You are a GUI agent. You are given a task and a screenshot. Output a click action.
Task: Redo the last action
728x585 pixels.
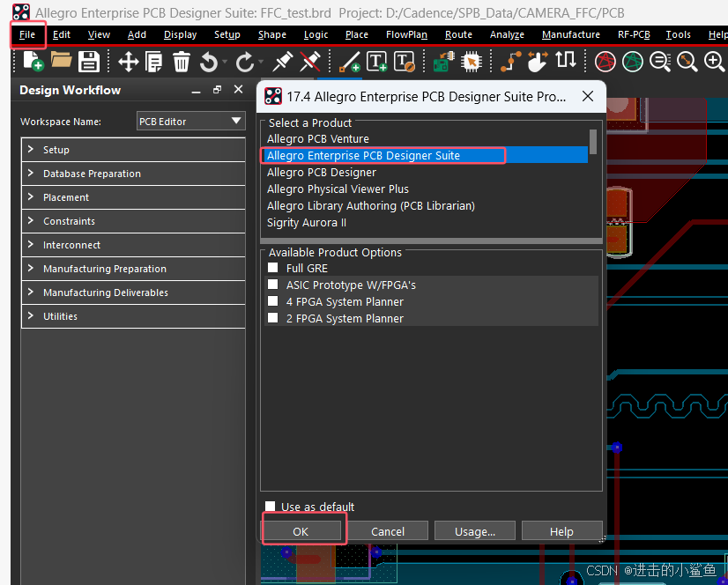point(245,62)
